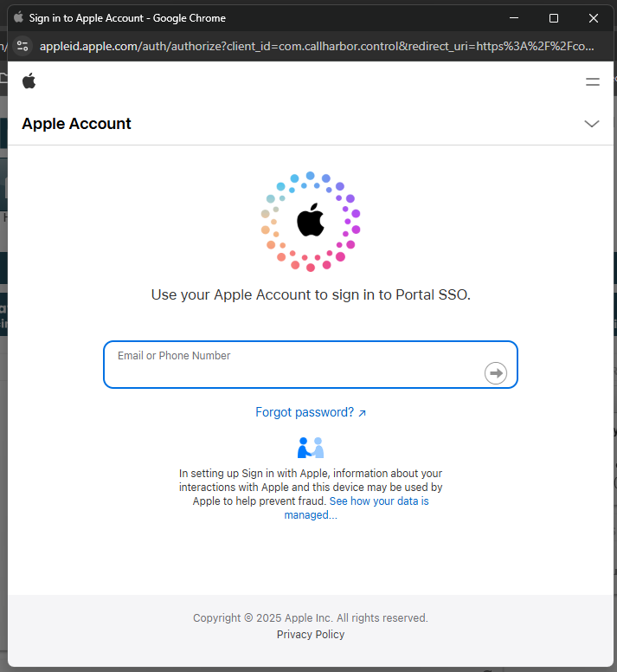
Task: Close the Apple sign-in popup window
Action: (x=594, y=17)
